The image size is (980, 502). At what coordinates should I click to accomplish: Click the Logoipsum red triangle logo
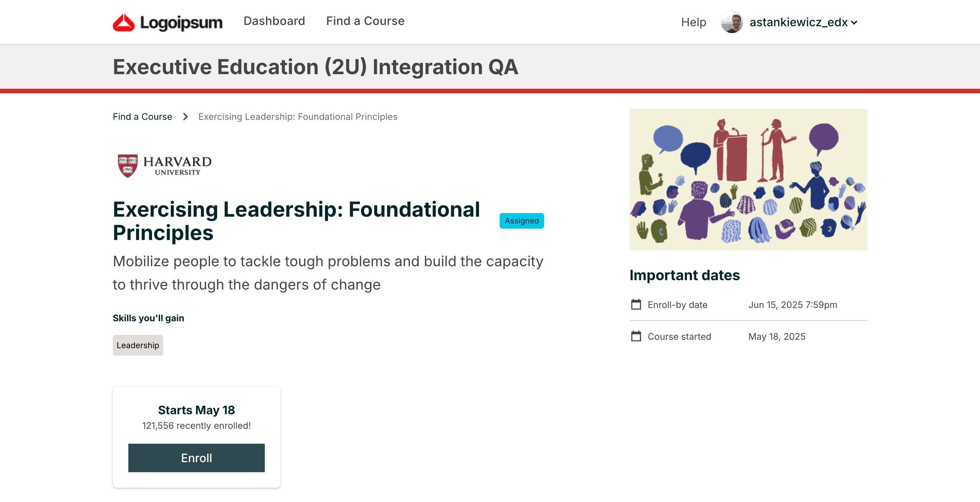pos(124,22)
